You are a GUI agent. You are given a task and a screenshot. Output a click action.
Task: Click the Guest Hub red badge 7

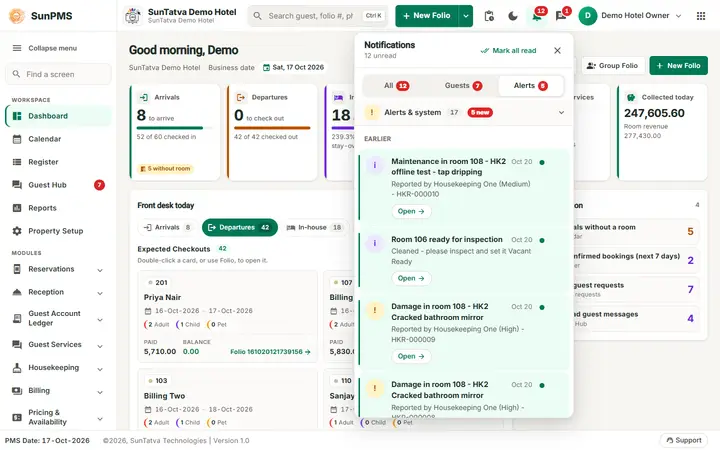pyautogui.click(x=99, y=185)
